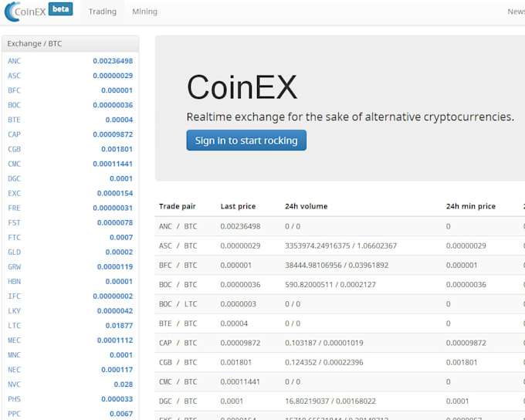Click the Exchange / BTC panel header
The image size is (525, 420).
click(70, 44)
